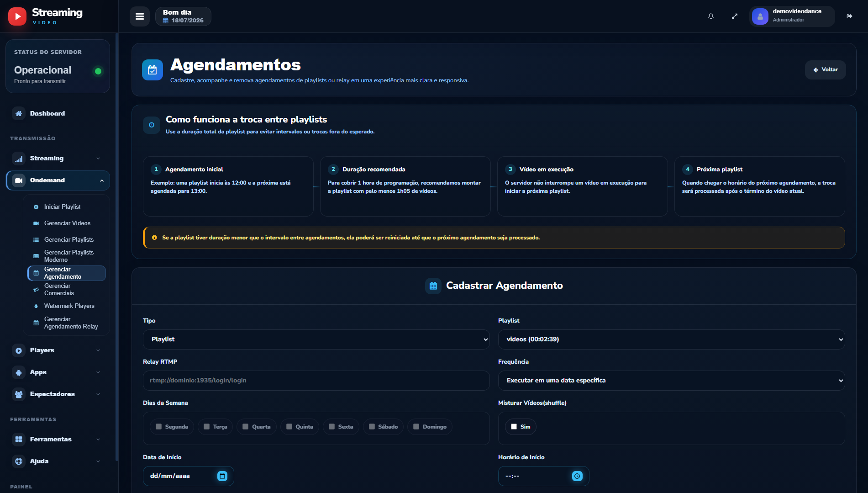The height and width of the screenshot is (493, 868).
Task: Open the time picker clock icon
Action: coord(577,476)
